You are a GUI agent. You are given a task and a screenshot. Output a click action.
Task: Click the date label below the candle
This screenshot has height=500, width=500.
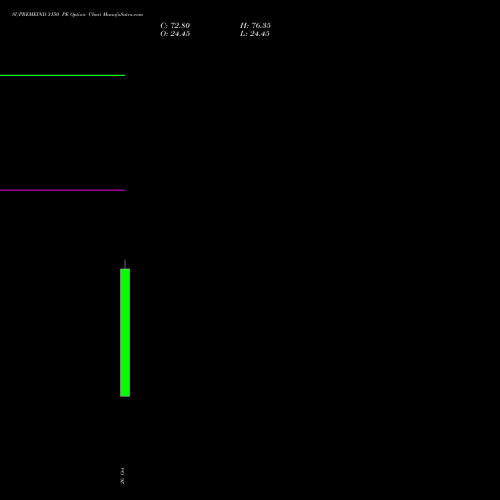(x=122, y=476)
